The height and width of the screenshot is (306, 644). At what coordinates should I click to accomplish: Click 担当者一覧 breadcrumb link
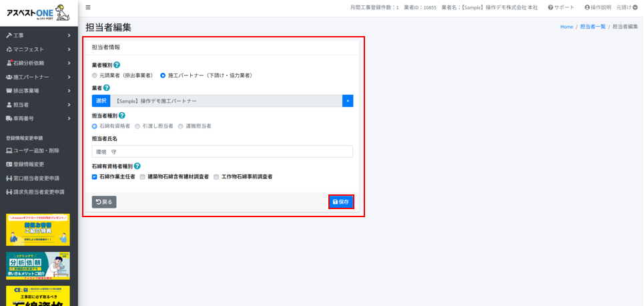[x=593, y=27]
